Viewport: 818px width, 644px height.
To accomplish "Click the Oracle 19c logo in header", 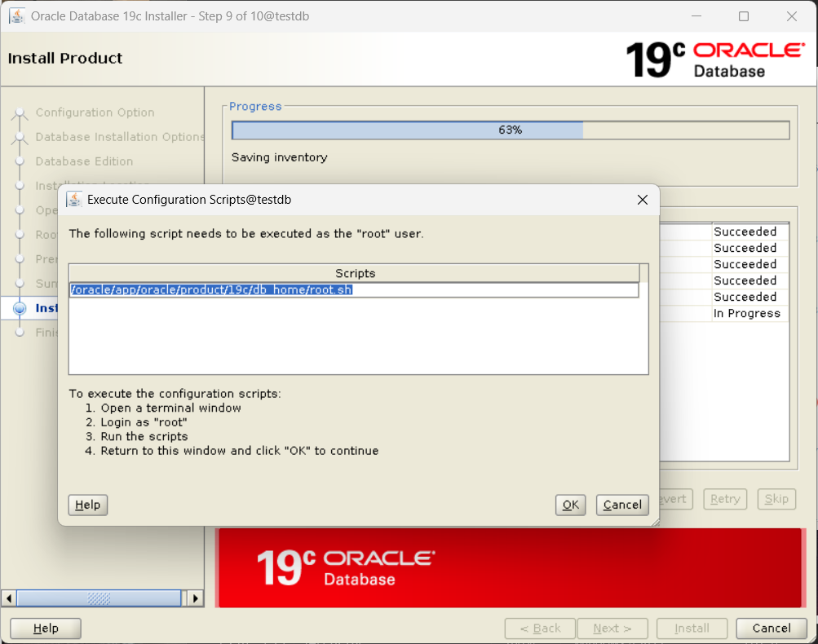I will coord(715,60).
